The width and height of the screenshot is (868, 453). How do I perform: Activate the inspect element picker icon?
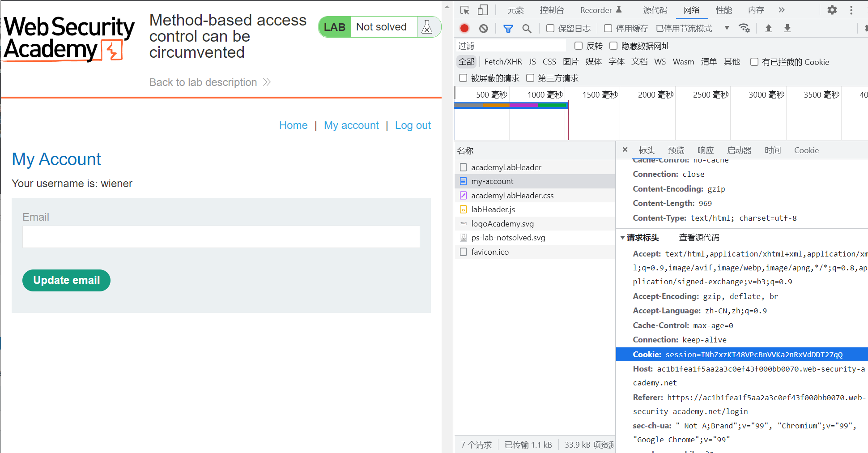point(464,10)
